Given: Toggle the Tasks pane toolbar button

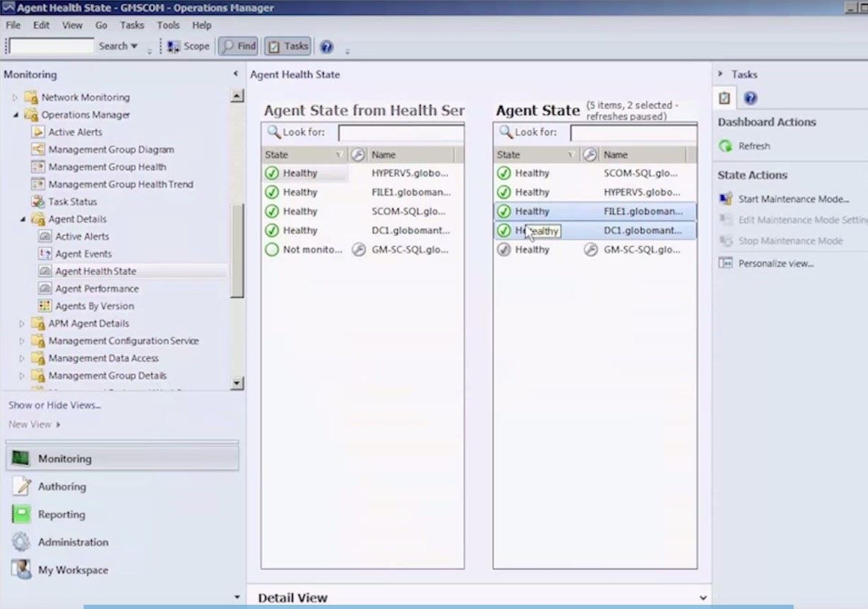Looking at the screenshot, I should click(x=287, y=47).
